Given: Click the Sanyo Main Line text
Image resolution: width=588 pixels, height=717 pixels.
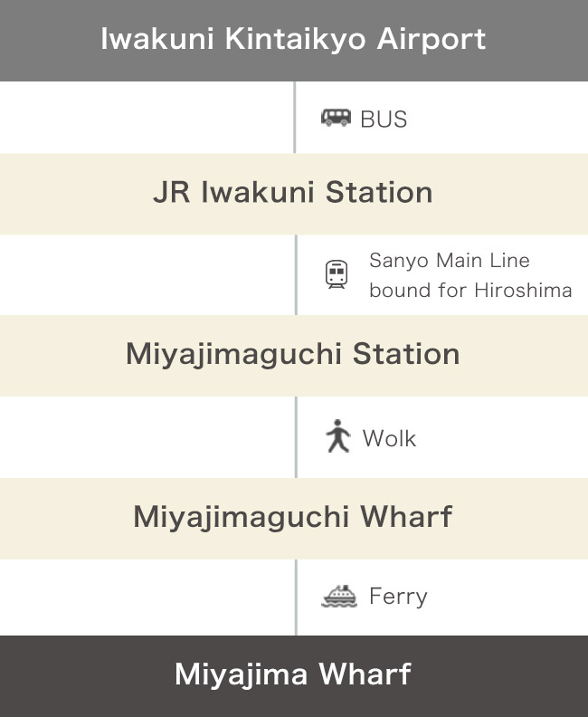Looking at the screenshot, I should tap(450, 261).
